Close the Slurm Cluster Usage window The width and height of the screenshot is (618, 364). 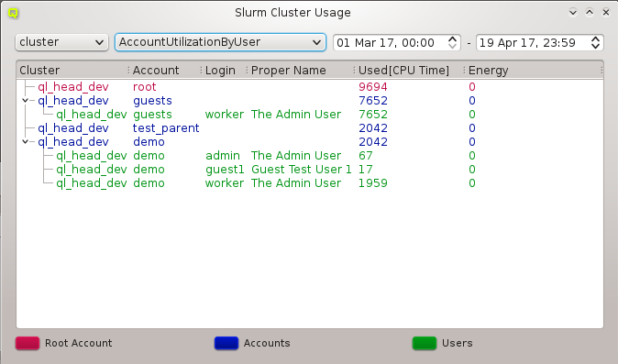(x=606, y=13)
